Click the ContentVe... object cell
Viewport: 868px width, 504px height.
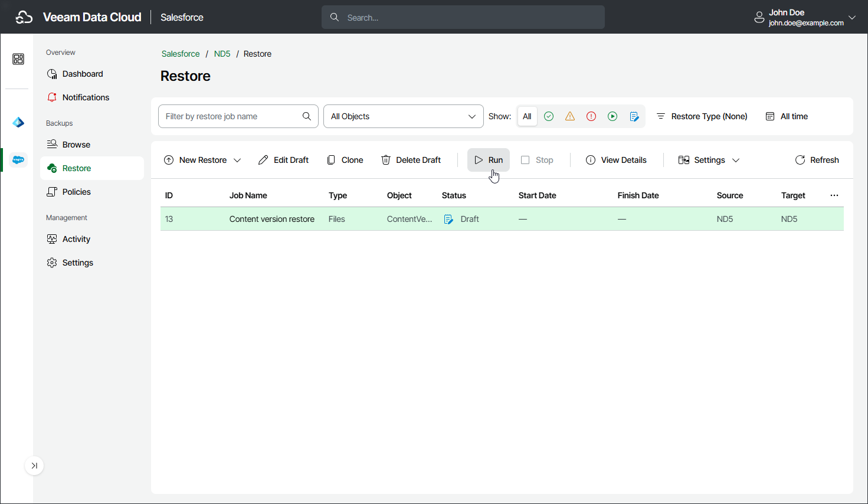[410, 219]
